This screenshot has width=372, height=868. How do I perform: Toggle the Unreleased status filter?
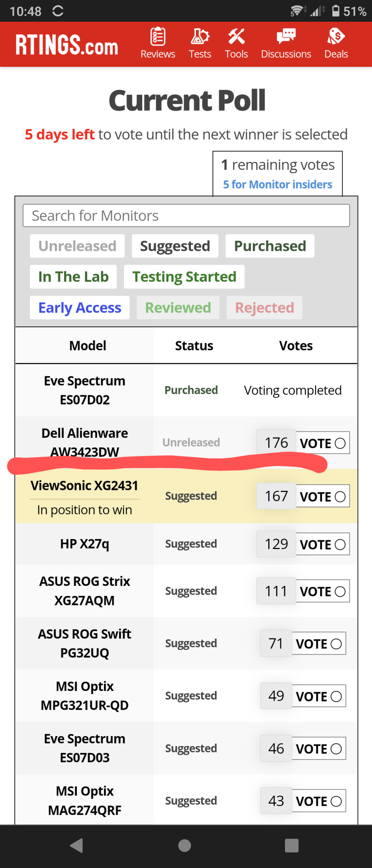coord(77,246)
